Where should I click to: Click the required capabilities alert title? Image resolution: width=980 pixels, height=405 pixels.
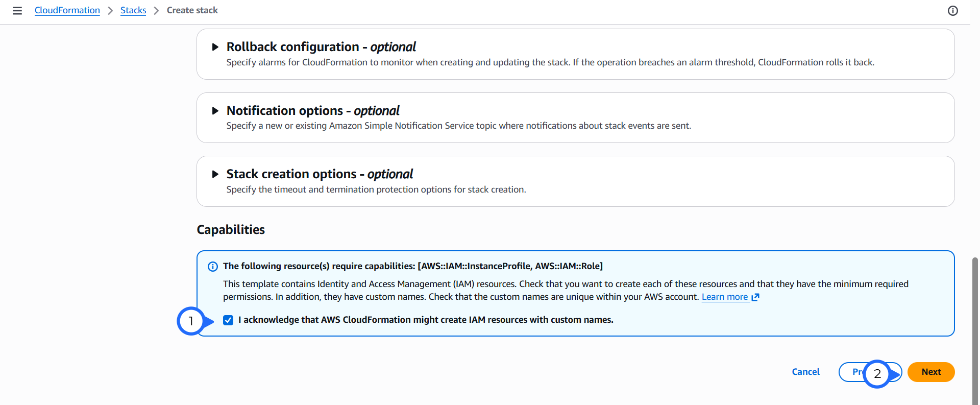pyautogui.click(x=413, y=266)
